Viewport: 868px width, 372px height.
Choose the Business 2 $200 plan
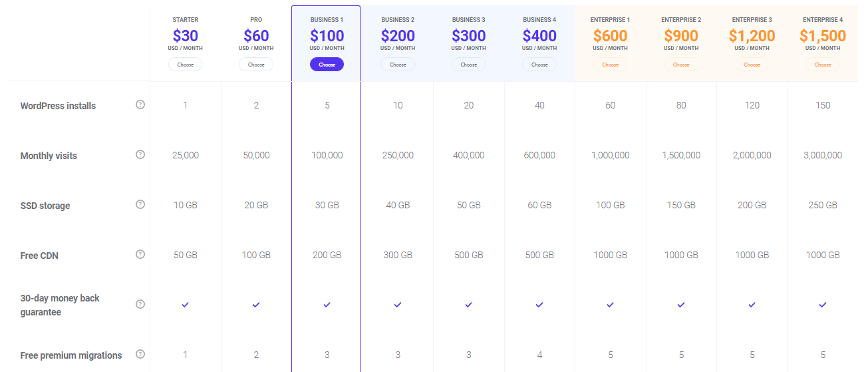pyautogui.click(x=398, y=65)
